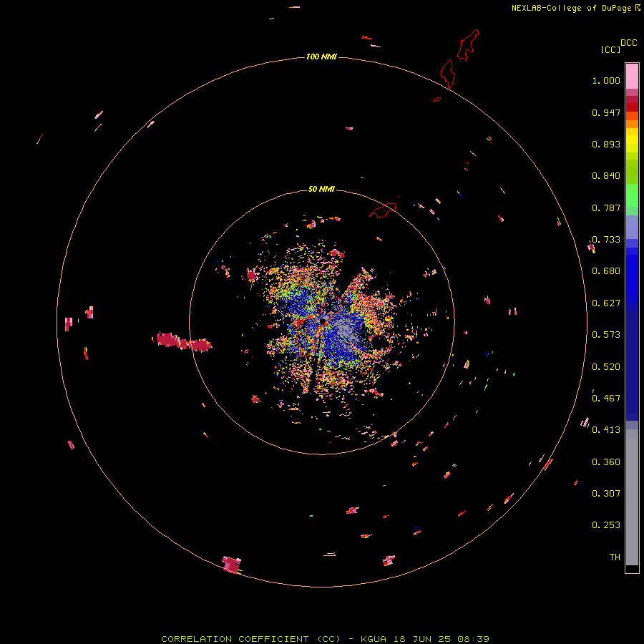Click the 0.947 legend value

point(606,112)
